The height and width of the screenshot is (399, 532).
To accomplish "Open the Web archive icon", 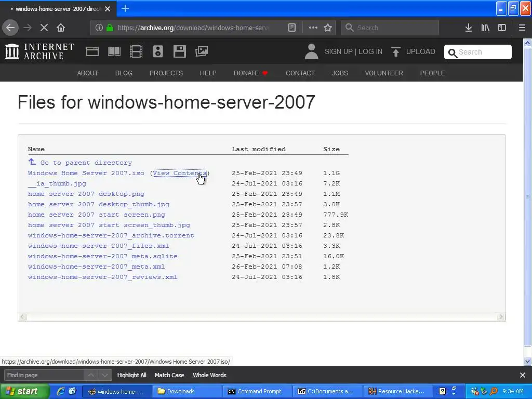I will click(x=92, y=51).
